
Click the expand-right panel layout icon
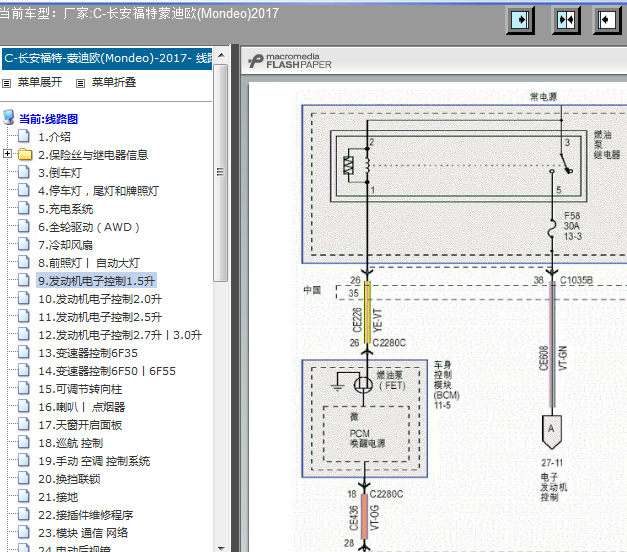click(x=520, y=20)
